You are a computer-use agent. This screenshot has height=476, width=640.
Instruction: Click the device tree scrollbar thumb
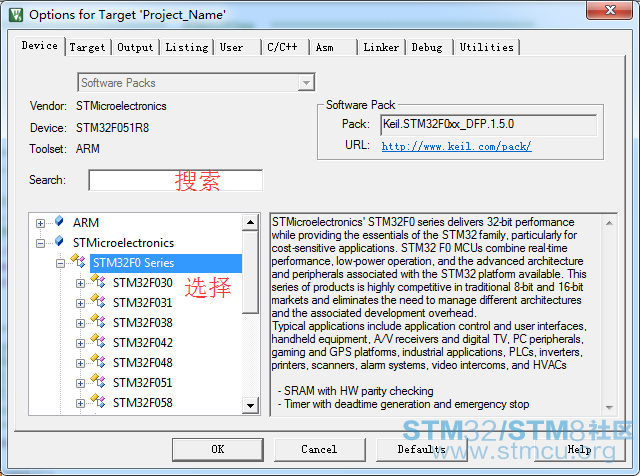pos(250,272)
